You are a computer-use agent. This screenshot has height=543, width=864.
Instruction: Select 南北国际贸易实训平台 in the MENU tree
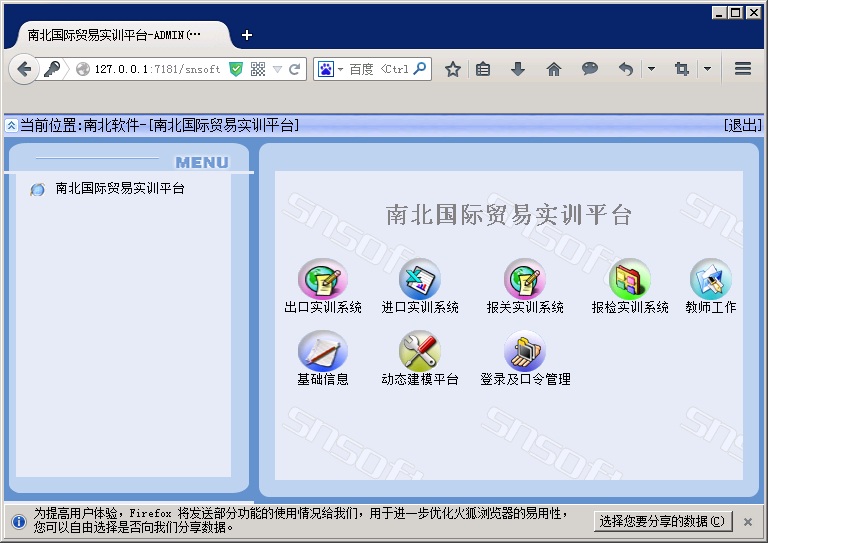tap(120, 188)
